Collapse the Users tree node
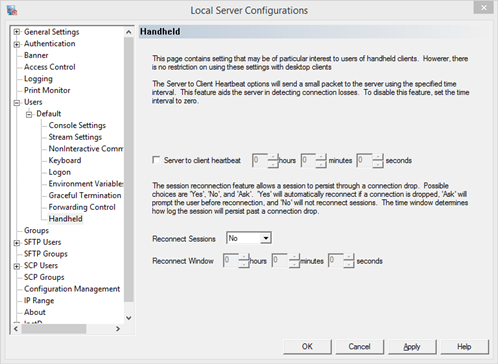 16,103
